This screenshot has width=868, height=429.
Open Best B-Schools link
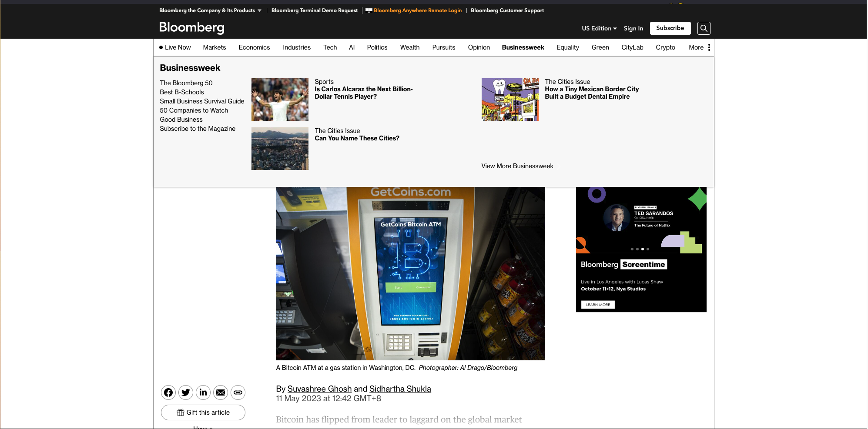pos(182,92)
